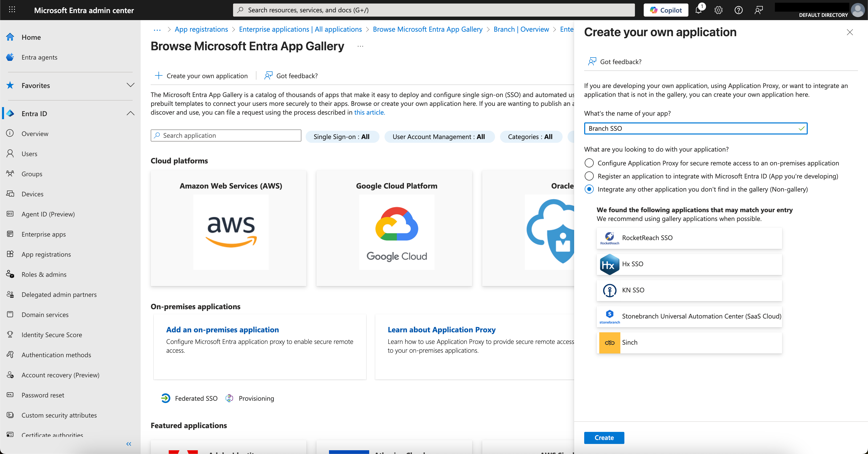
Task: Click the Roles & admins sidebar icon
Action: tap(10, 274)
